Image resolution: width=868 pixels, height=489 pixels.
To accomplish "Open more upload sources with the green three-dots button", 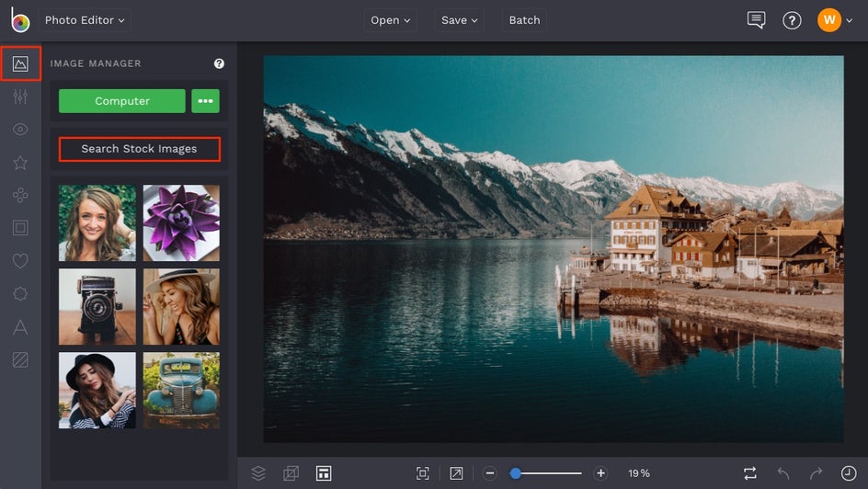I will [205, 101].
